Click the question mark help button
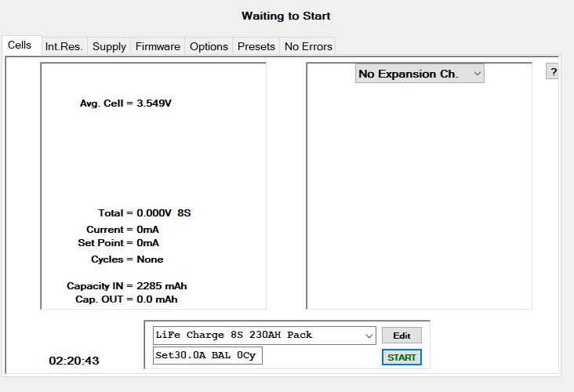Image resolution: width=574 pixels, height=392 pixels. [x=554, y=72]
